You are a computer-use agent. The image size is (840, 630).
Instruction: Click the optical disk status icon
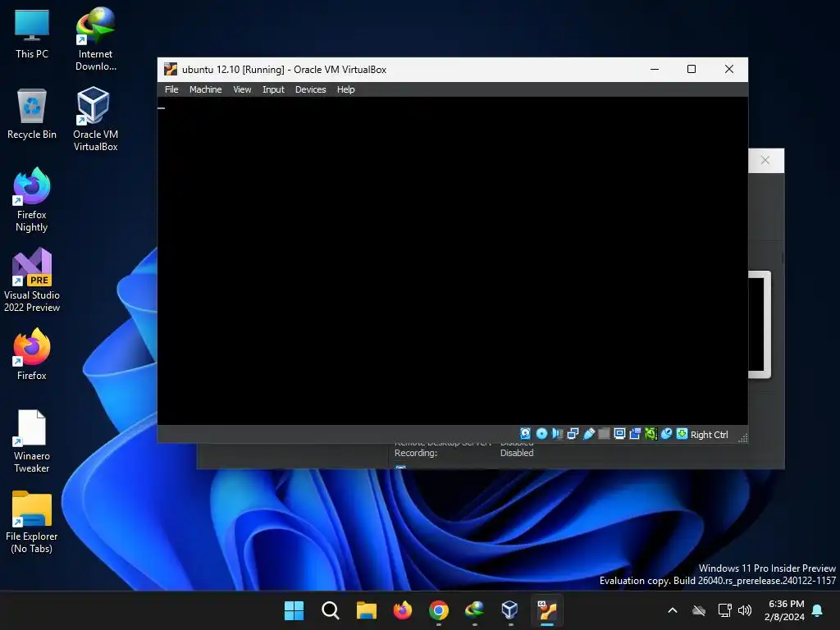coord(541,433)
